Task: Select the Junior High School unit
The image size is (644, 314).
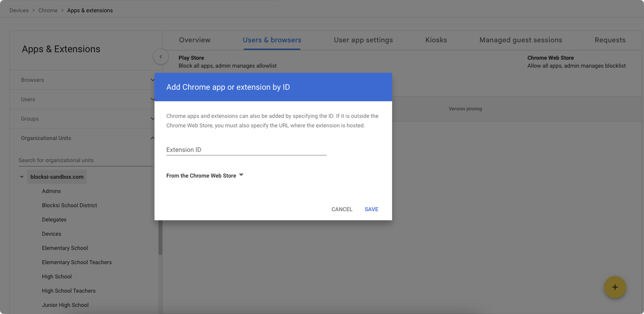Action: pos(65,305)
